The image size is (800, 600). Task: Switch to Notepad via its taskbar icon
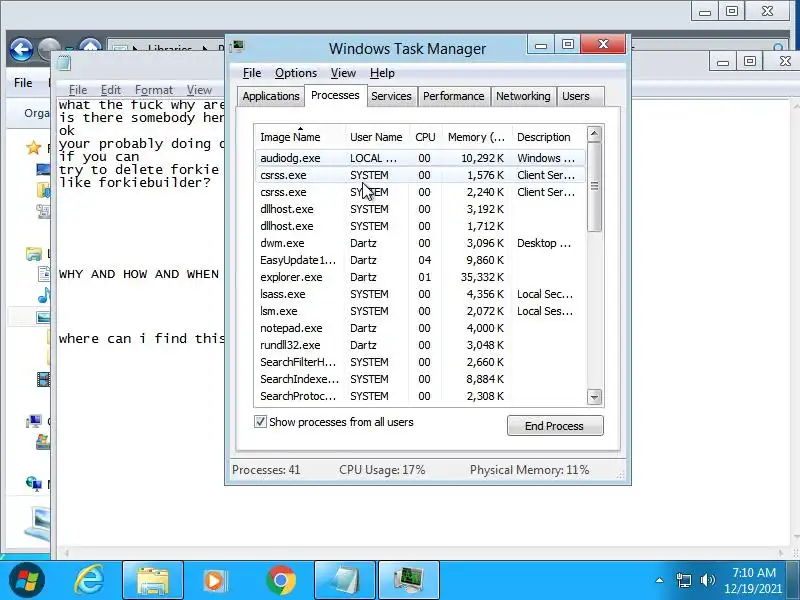click(345, 581)
